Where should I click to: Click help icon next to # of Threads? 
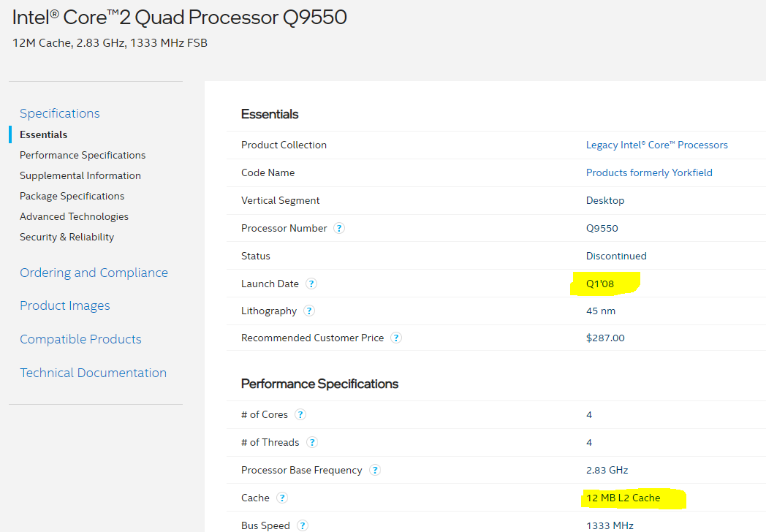pos(311,443)
